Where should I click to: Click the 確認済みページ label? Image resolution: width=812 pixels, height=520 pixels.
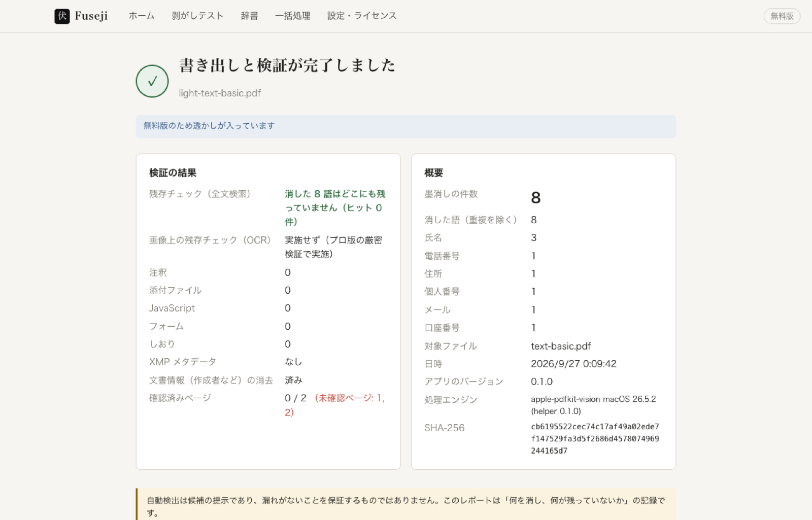[x=180, y=398]
